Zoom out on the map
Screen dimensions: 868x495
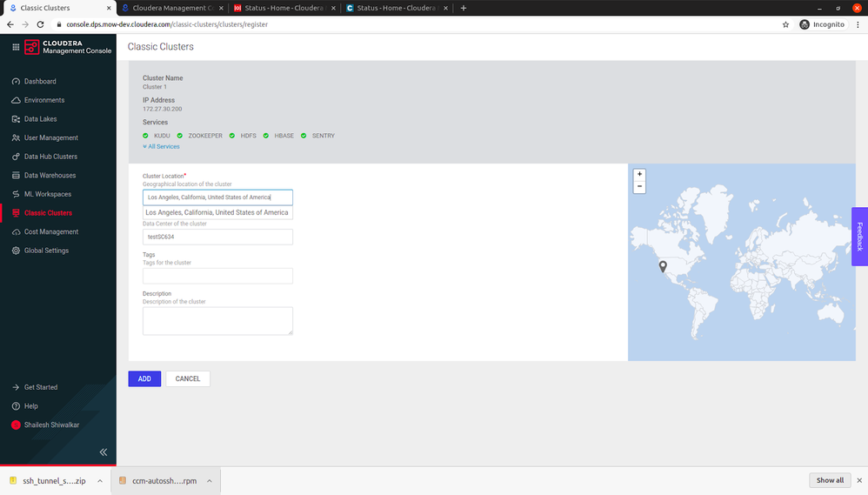point(639,186)
